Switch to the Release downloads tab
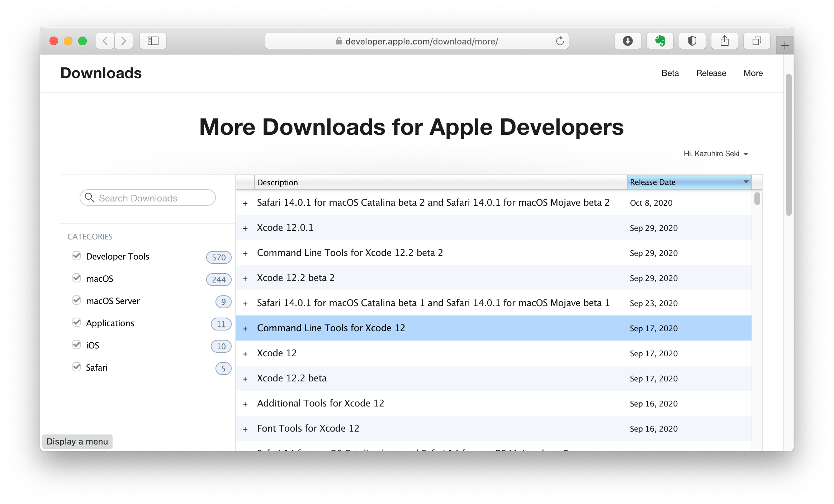Image resolution: width=834 pixels, height=504 pixels. tap(711, 73)
